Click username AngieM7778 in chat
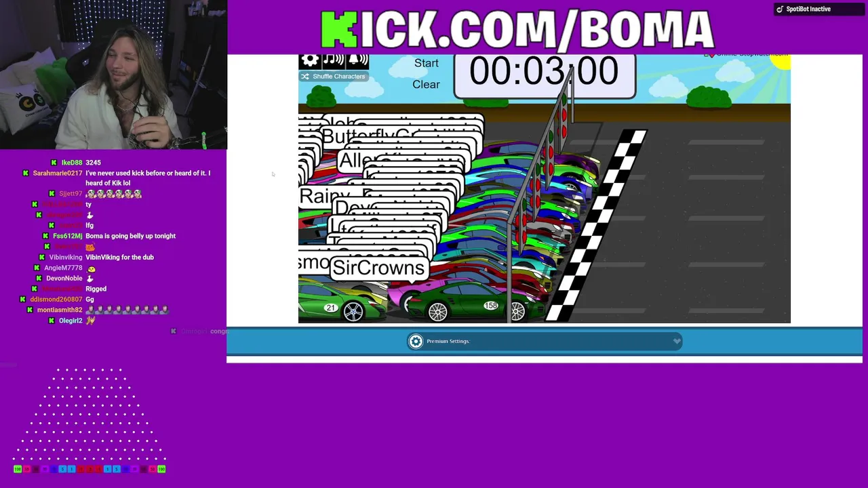The width and height of the screenshot is (868, 488). point(63,268)
